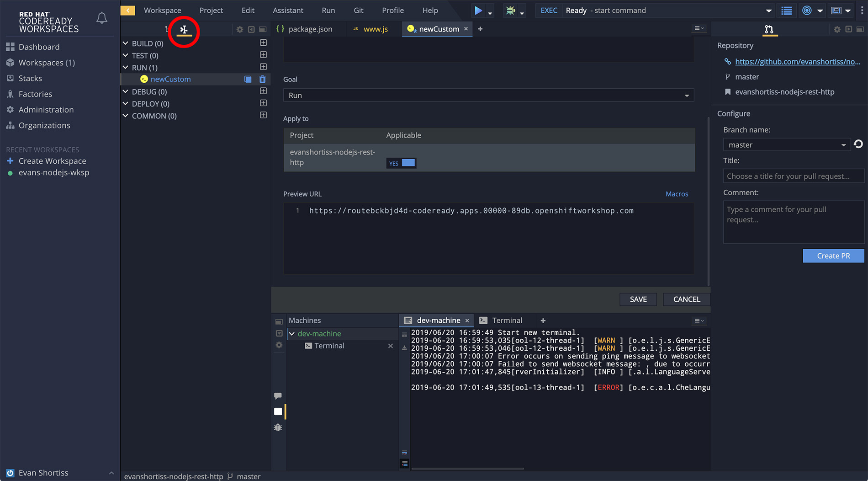868x481 pixels.
Task: Switch to the www.js tab
Action: pos(370,29)
